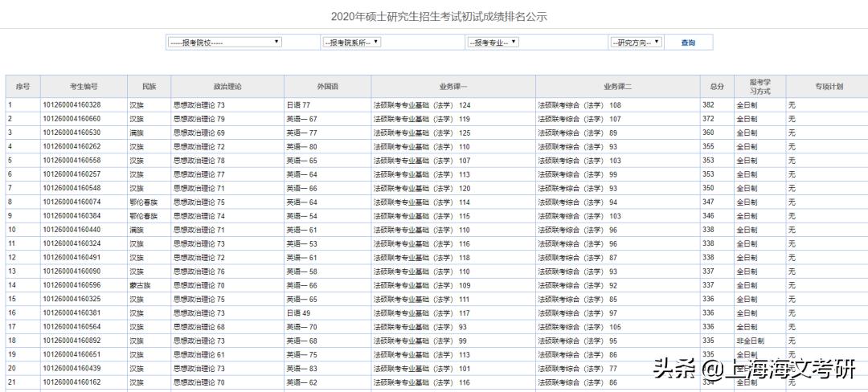Image resolution: width=868 pixels, height=392 pixels.
Task: Click the 业务课一 column header
Action: click(453, 86)
